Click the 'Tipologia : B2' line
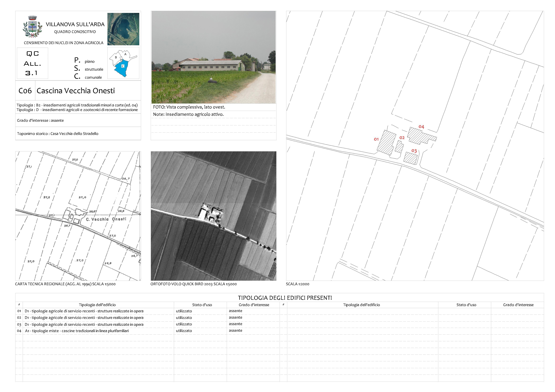555x392 pixels. tap(77, 105)
